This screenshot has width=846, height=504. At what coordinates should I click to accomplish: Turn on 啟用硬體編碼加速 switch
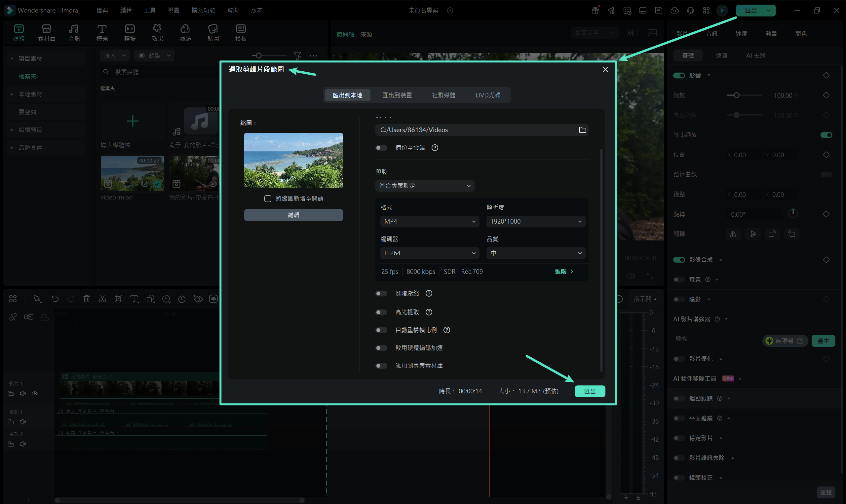click(x=382, y=348)
